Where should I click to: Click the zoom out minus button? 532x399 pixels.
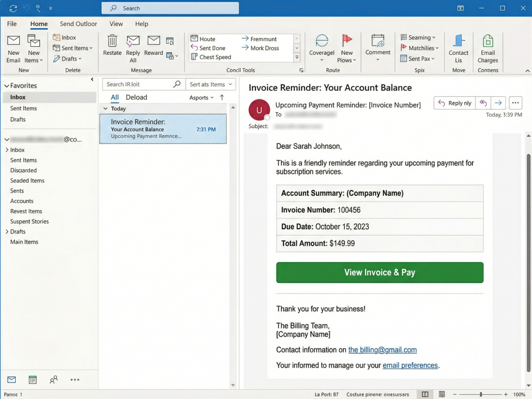455,394
